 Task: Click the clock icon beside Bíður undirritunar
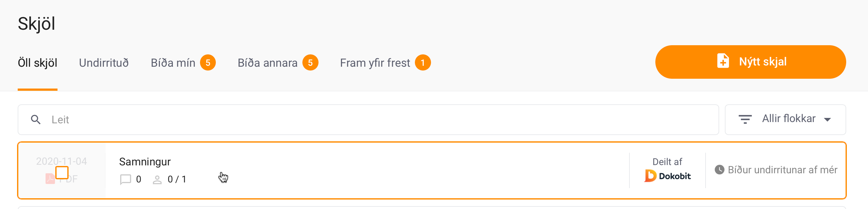(x=719, y=169)
